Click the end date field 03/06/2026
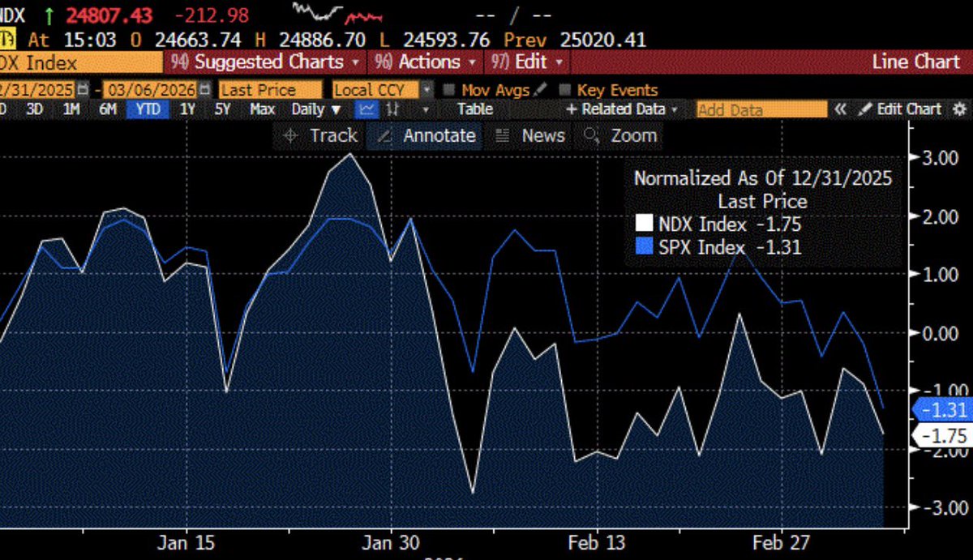This screenshot has height=560, width=973. click(150, 90)
